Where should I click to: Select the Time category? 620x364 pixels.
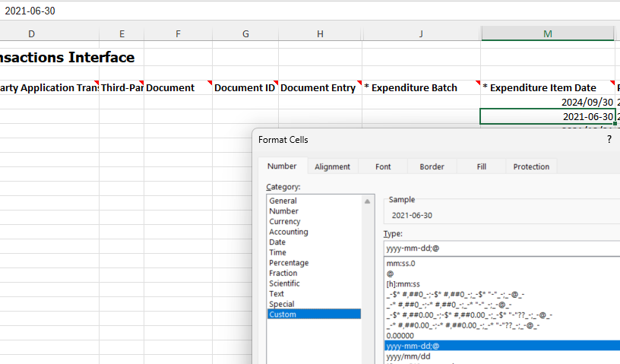coord(314,252)
